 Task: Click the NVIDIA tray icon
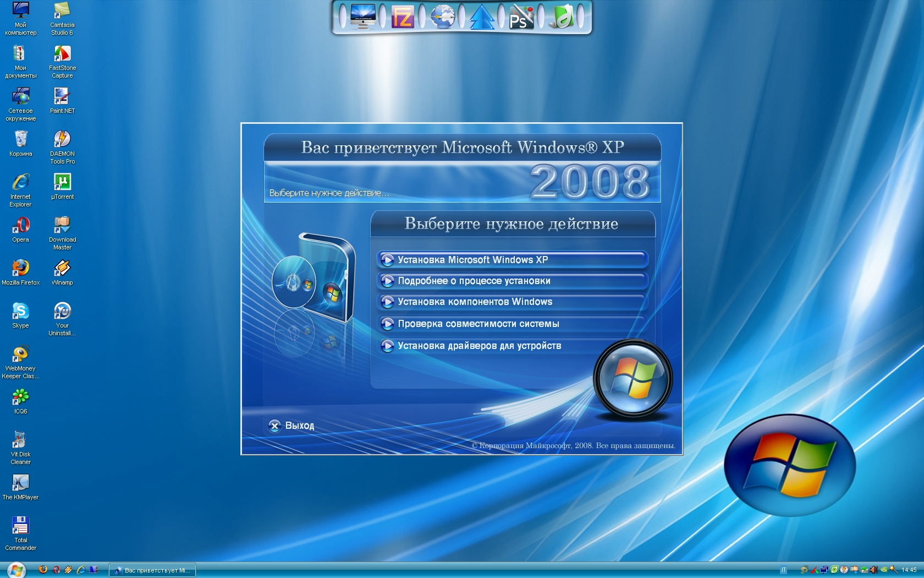coord(883,570)
